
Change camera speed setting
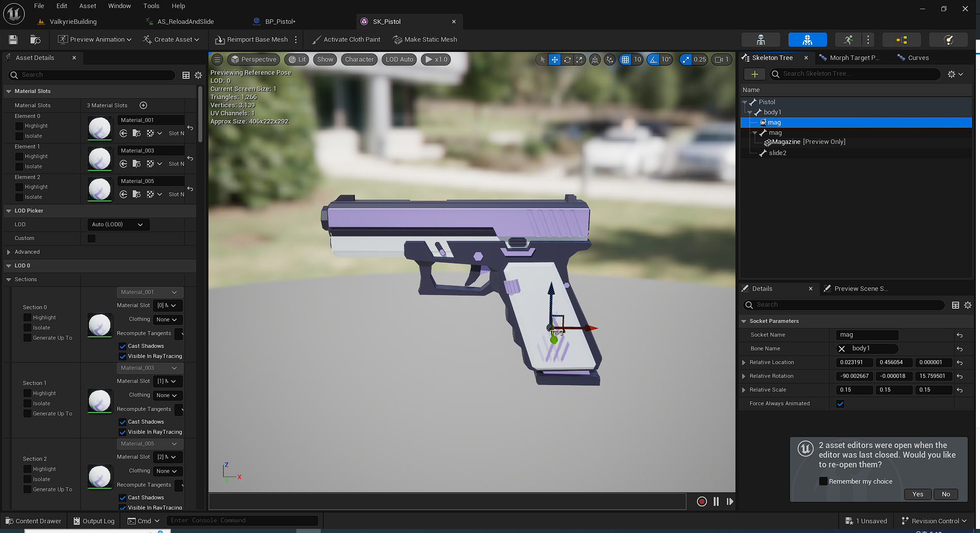(x=722, y=60)
